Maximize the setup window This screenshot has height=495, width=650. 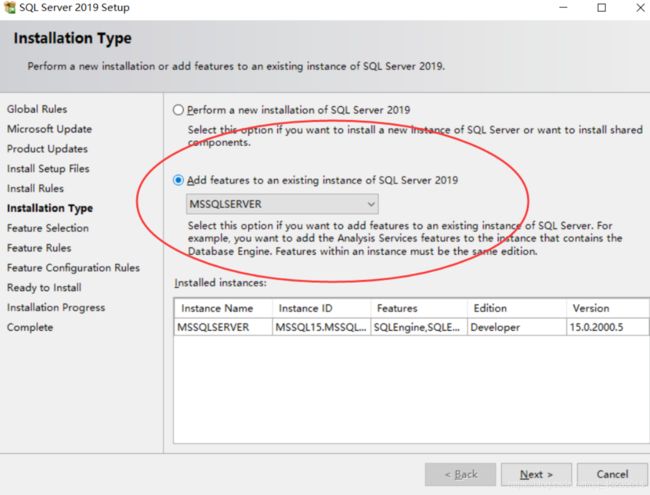point(601,8)
